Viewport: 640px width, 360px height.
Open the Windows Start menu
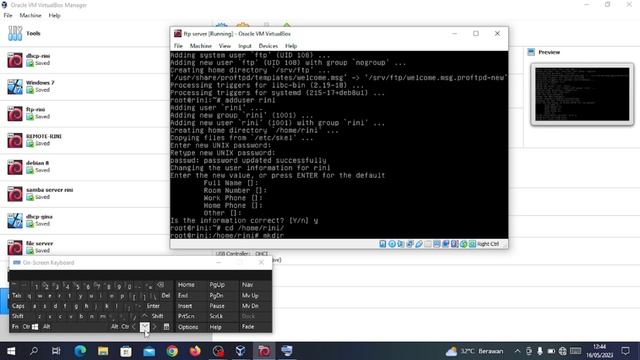[11, 351]
